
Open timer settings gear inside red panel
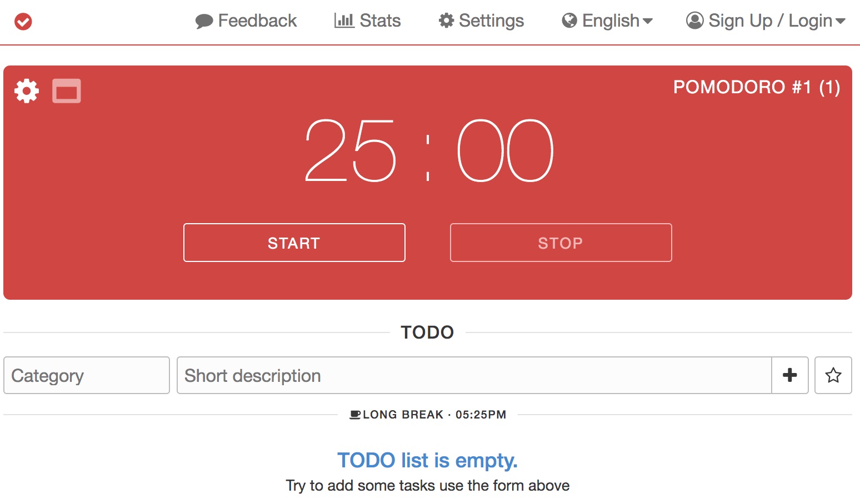click(27, 91)
